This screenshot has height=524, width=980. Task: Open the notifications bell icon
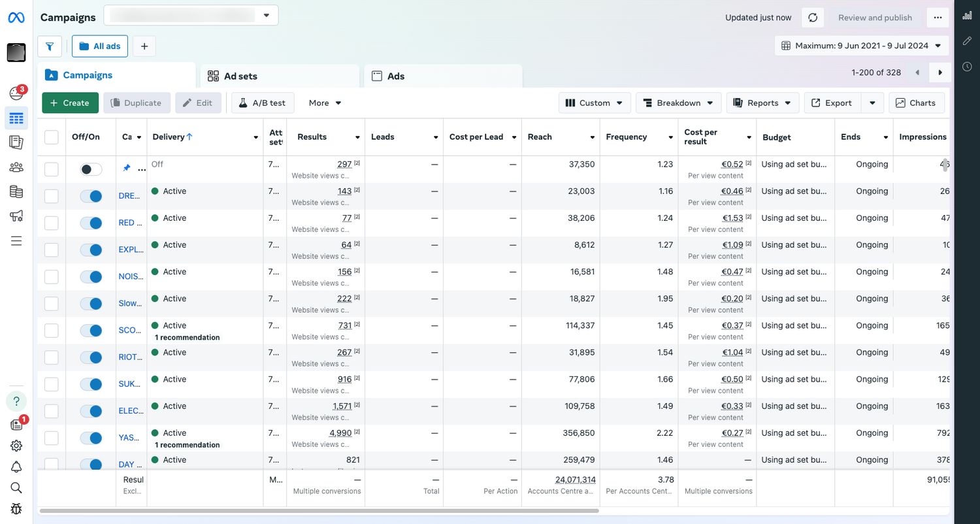16,467
